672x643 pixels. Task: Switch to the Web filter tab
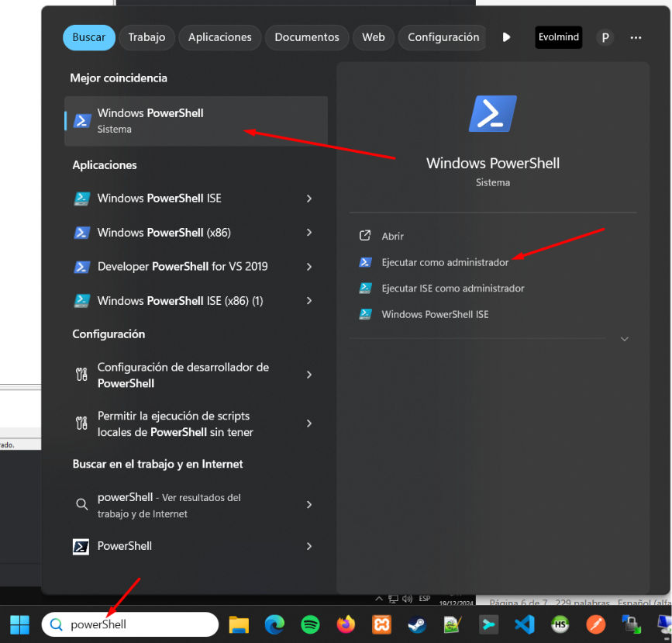click(x=374, y=37)
